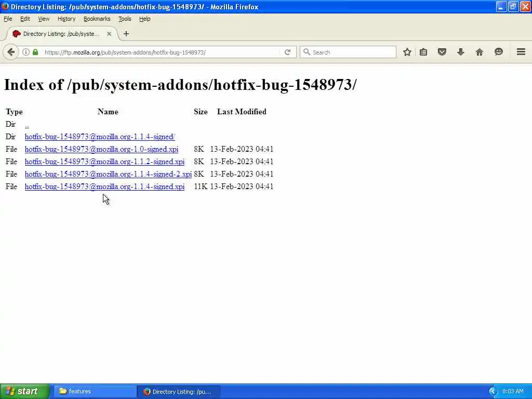Click the '11K' size value

[x=201, y=187]
